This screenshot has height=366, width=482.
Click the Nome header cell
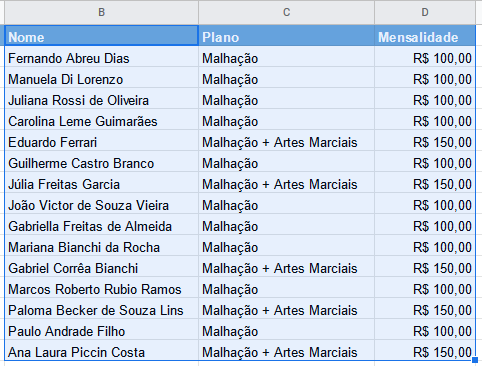(102, 36)
